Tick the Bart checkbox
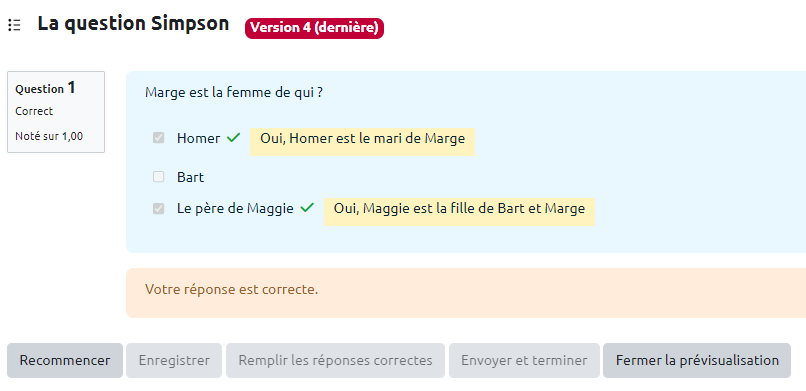This screenshot has height=391, width=806. tap(158, 177)
